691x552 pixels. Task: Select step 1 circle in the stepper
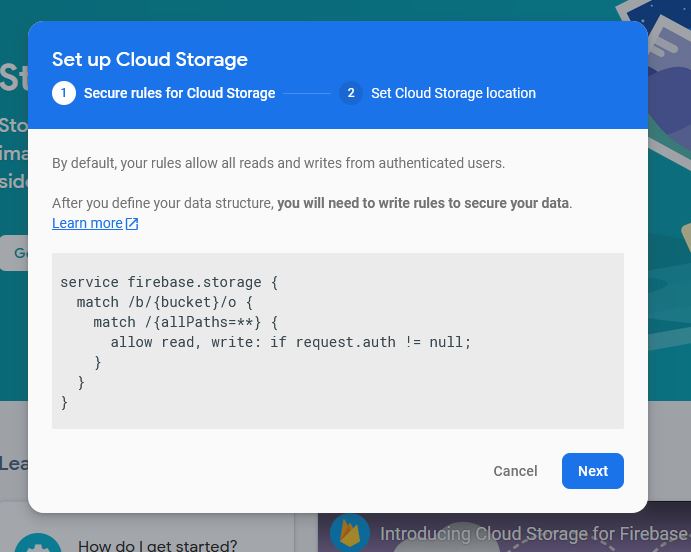pos(64,93)
